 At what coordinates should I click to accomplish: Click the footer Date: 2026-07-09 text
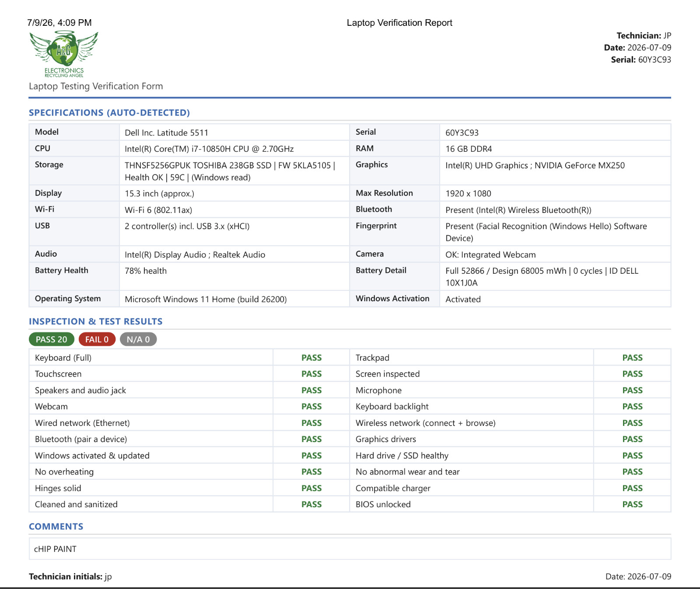638,576
